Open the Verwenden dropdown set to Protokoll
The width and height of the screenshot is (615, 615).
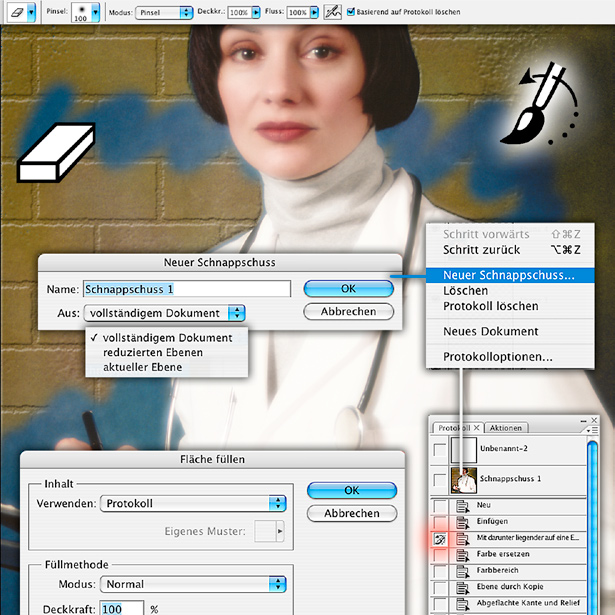(x=193, y=504)
